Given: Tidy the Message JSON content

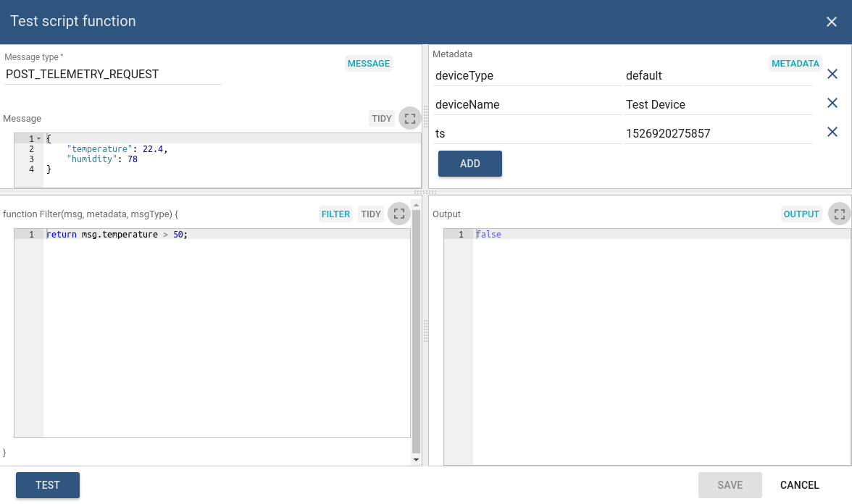Looking at the screenshot, I should pyautogui.click(x=382, y=118).
